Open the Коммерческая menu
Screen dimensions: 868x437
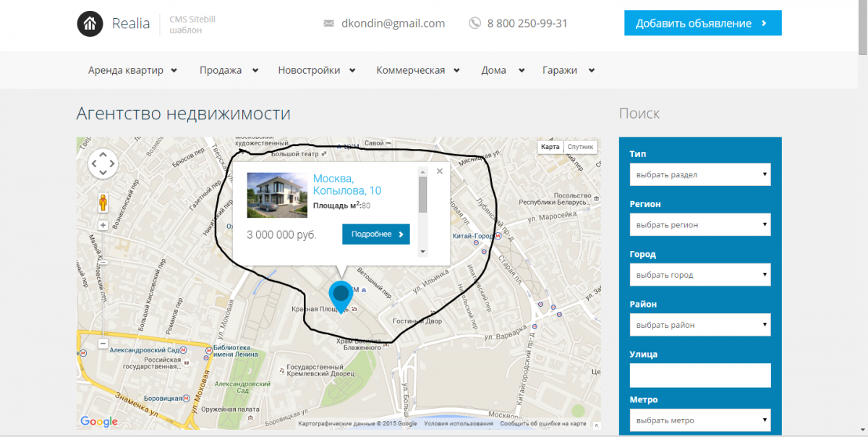click(x=418, y=70)
